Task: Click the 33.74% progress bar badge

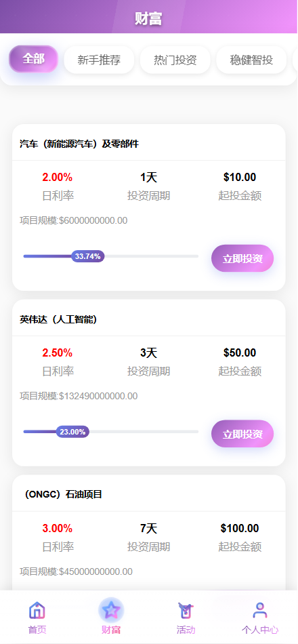Action: (x=88, y=256)
